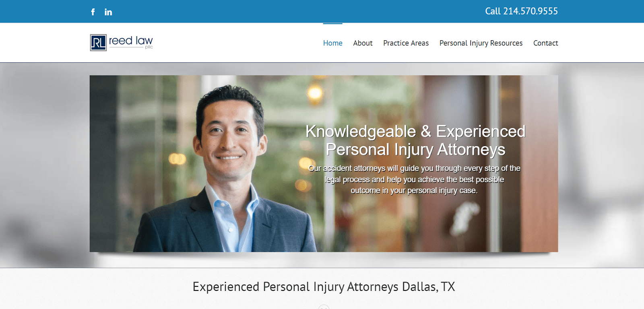Open the Practice Areas menu

tap(406, 43)
